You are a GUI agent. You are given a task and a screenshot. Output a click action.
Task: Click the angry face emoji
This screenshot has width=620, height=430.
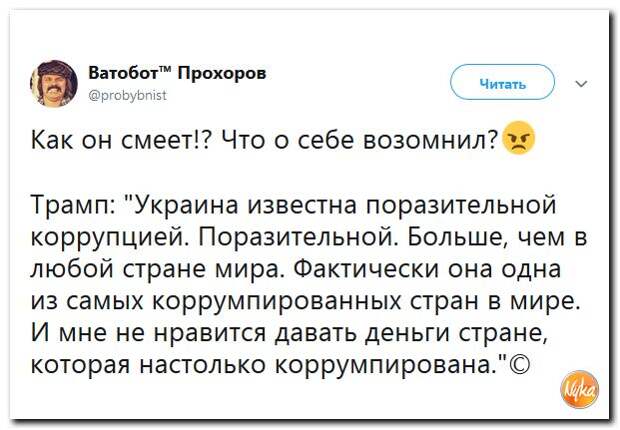(518, 138)
